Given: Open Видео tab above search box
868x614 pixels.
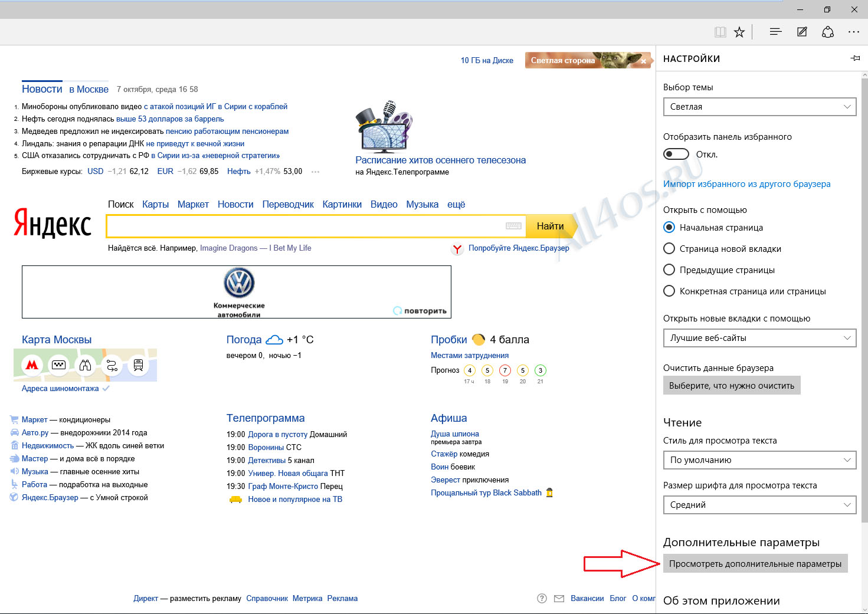Looking at the screenshot, I should 384,204.
